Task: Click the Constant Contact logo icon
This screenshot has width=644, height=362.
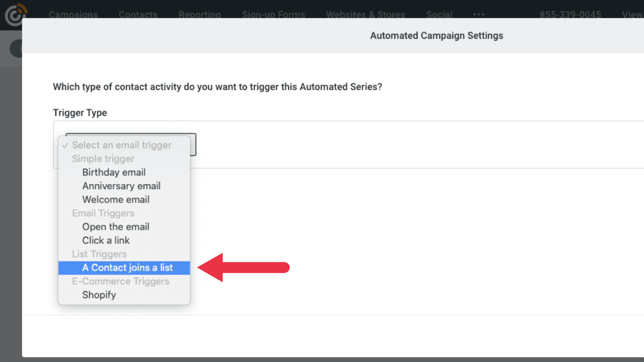Action: pos(15,15)
